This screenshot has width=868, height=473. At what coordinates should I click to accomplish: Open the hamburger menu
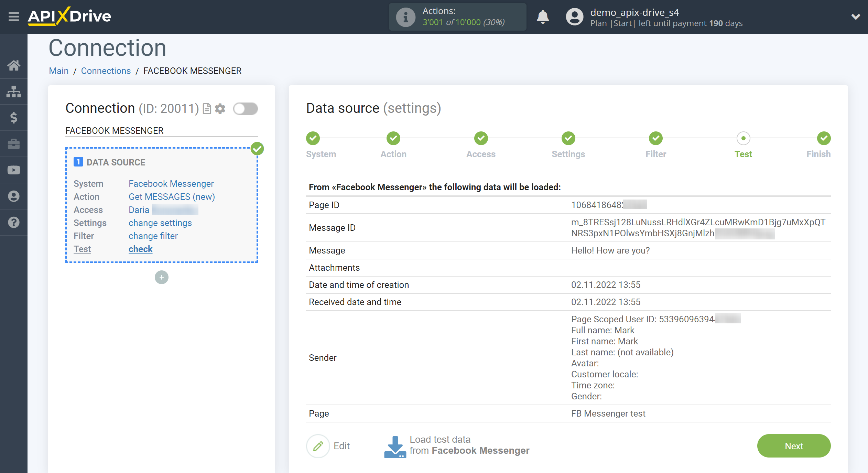14,16
